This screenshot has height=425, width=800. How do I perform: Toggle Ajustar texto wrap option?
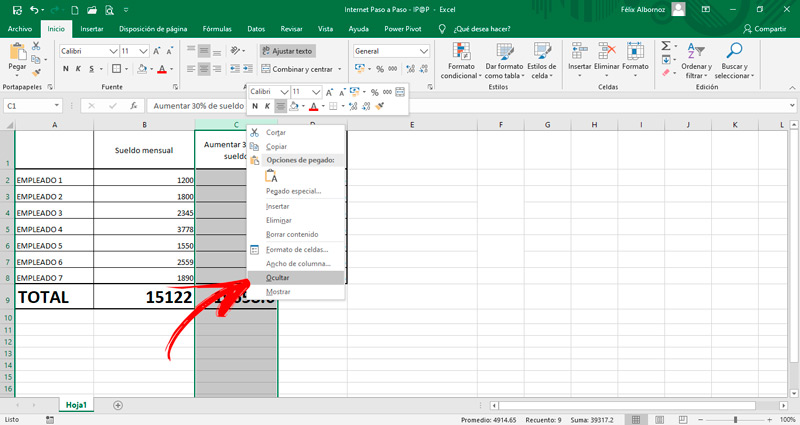[x=287, y=51]
